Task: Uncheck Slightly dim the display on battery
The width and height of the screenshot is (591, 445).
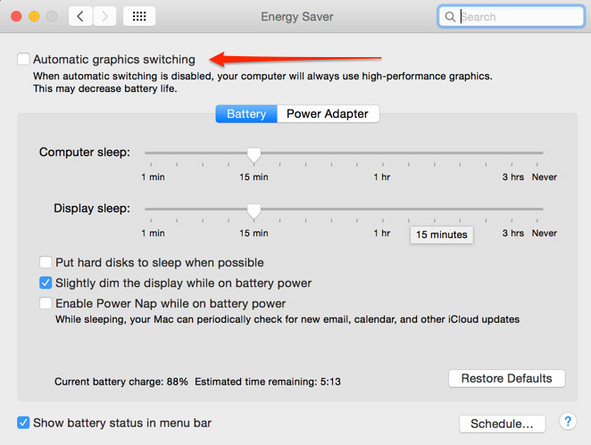Action: (x=46, y=283)
